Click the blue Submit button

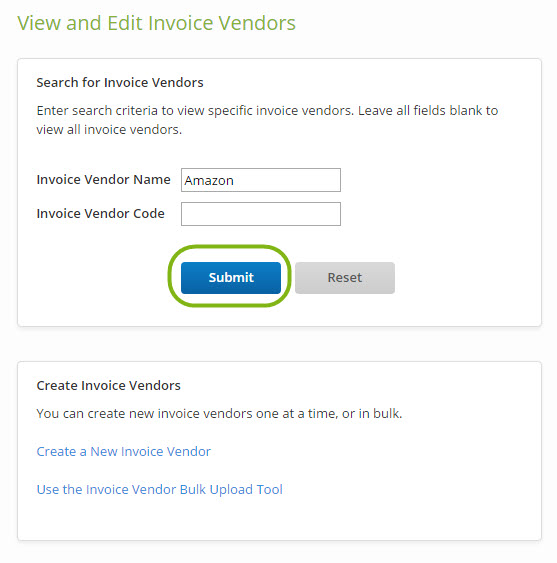click(231, 278)
